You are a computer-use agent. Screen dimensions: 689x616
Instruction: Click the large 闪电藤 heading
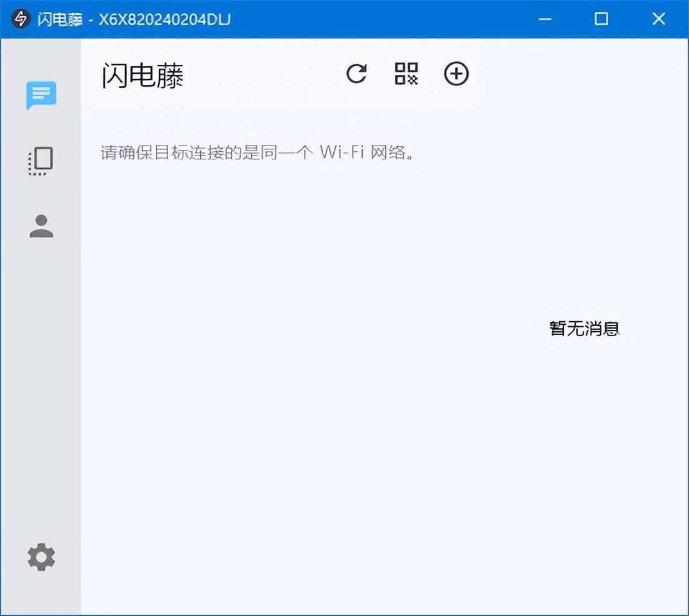[x=143, y=75]
